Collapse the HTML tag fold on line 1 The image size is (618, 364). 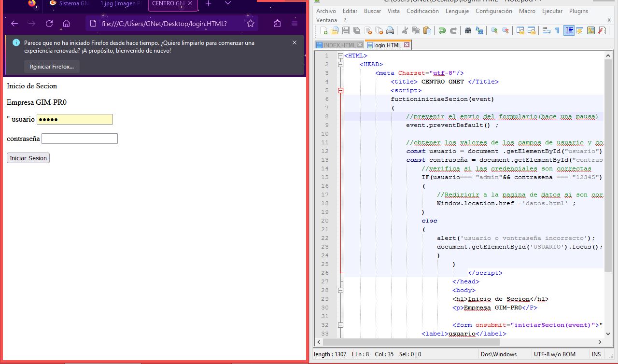coord(341,56)
